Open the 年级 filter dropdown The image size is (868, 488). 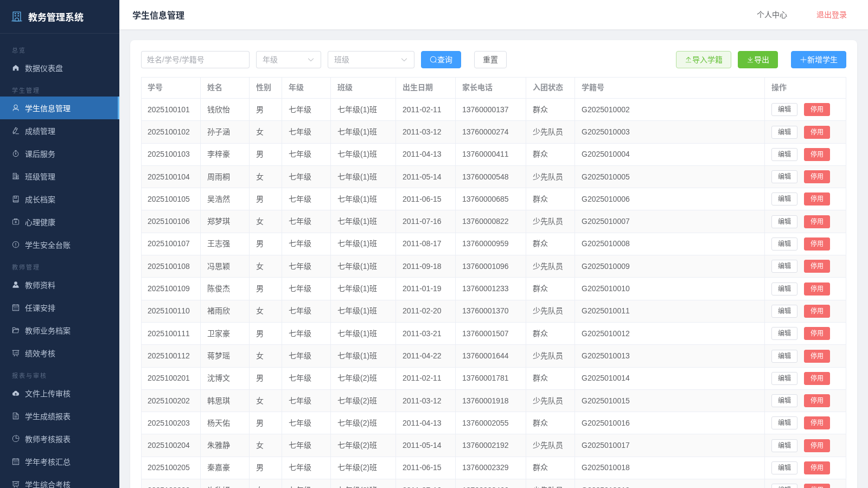pos(289,60)
